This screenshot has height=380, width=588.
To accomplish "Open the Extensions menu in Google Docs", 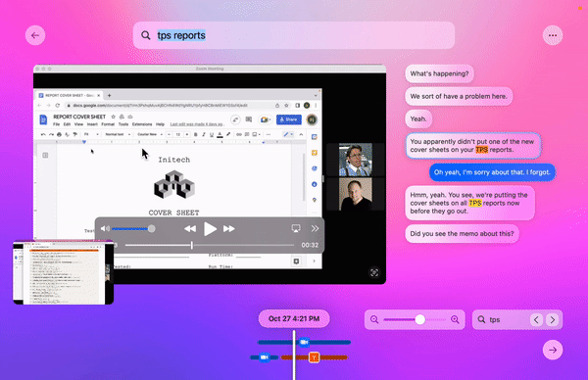I will (x=142, y=124).
